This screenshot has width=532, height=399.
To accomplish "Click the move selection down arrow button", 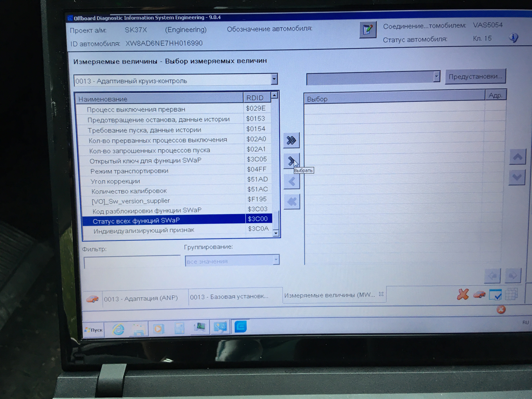I will coord(517,177).
